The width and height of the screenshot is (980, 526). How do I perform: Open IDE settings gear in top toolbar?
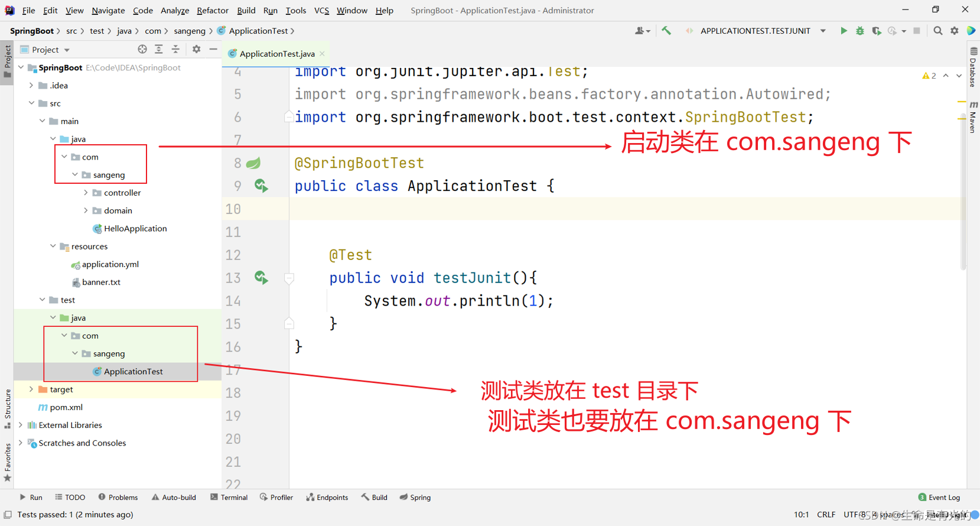pyautogui.click(x=955, y=31)
